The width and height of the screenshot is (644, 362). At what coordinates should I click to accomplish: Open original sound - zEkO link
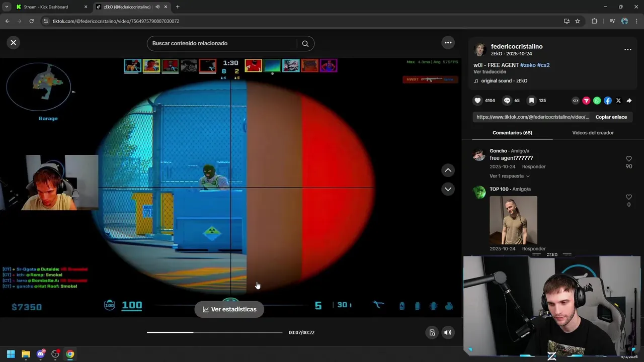[x=504, y=81]
